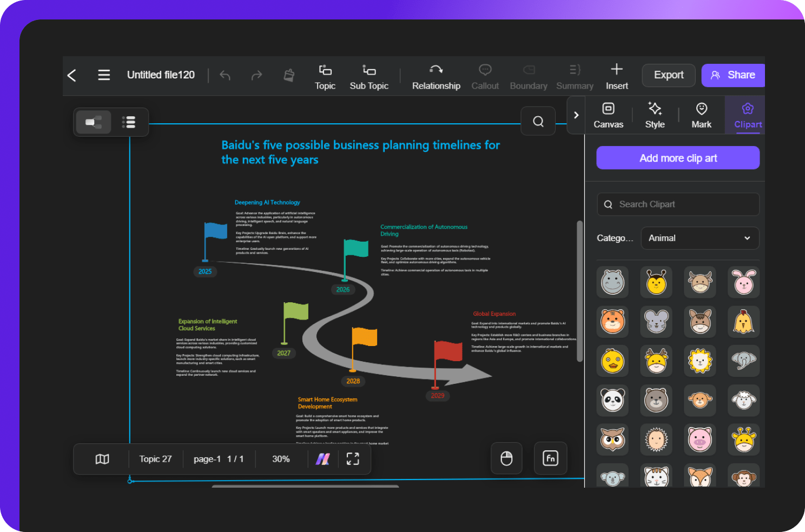Collapse the right side panel
This screenshot has height=532, width=805.
[576, 115]
